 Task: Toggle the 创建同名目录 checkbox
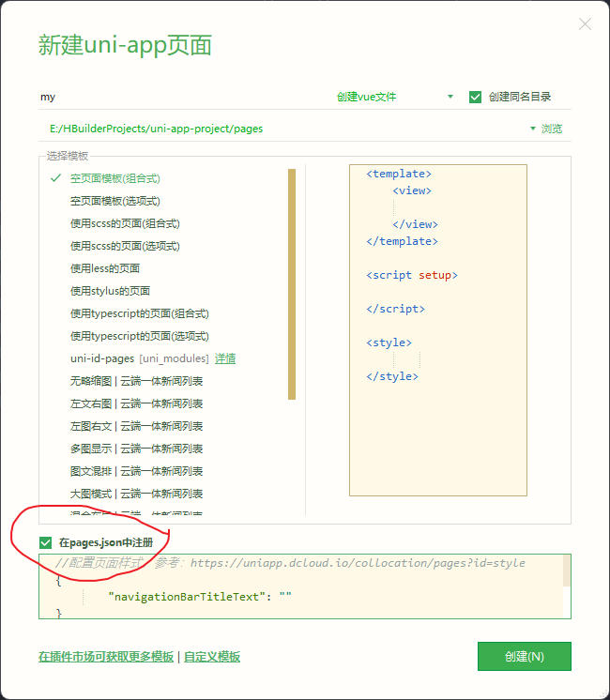click(x=475, y=97)
